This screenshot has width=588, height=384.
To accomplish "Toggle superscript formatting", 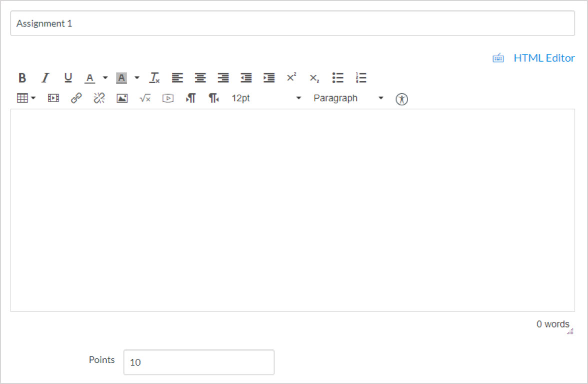I will (291, 78).
